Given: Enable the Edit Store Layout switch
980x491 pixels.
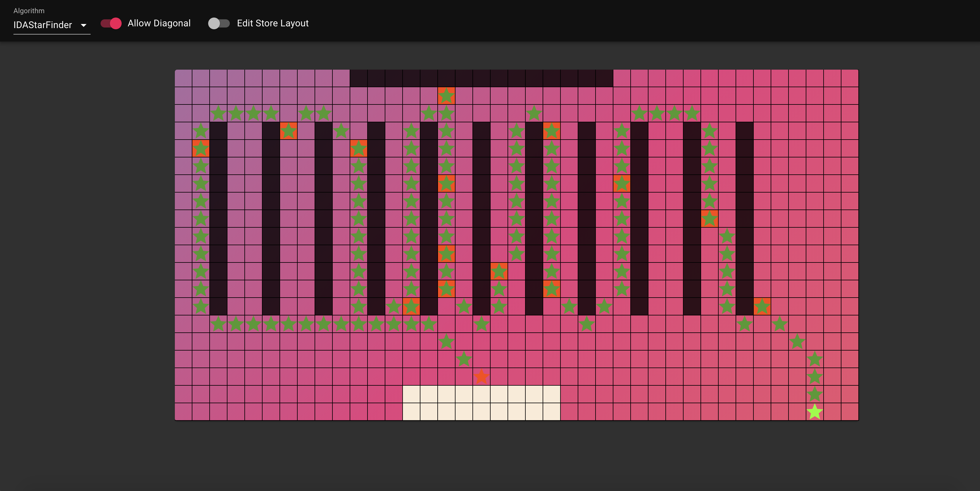Looking at the screenshot, I should coord(219,24).
